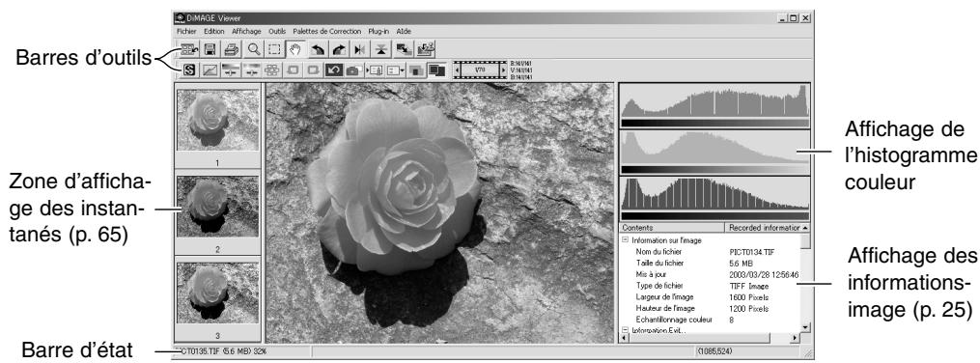Select snapshot thumbnail 3
Viewport: 980px width, 363px height.
[x=217, y=293]
